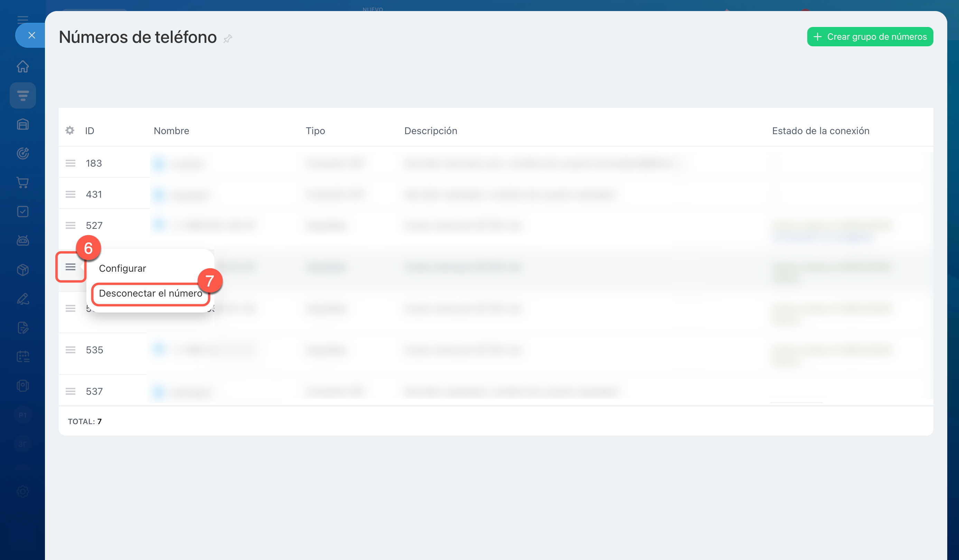
Task: Select Configurar in context menu
Action: click(x=122, y=268)
